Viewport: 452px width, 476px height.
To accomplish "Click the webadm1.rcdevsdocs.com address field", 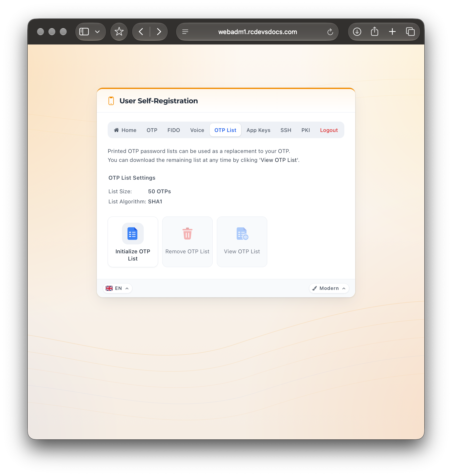I will 257,32.
